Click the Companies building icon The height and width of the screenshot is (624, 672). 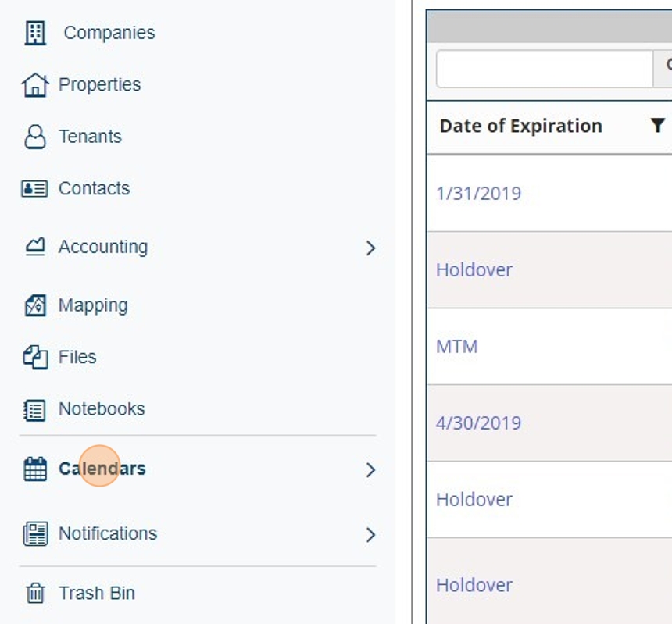35,33
